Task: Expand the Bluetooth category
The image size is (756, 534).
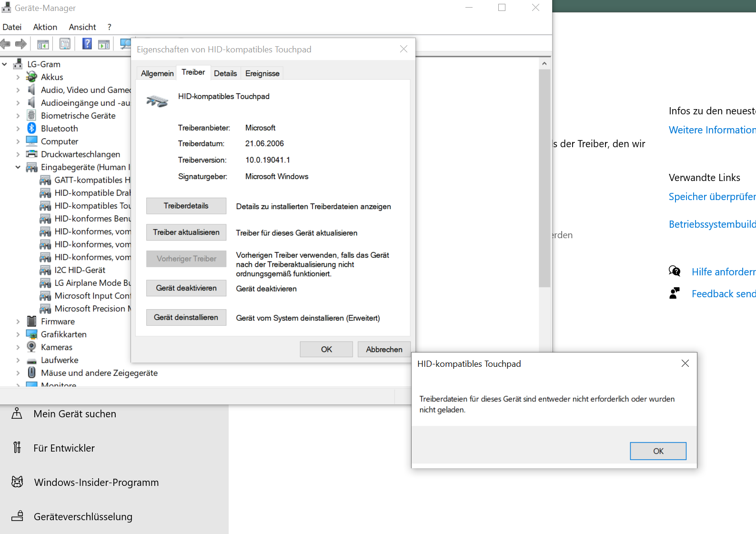Action: click(x=18, y=128)
